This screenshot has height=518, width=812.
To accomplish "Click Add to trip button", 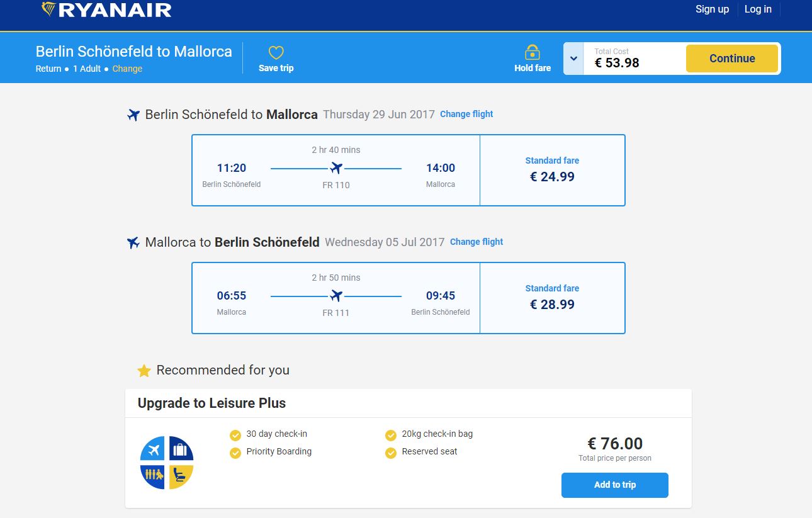I will tap(615, 485).
